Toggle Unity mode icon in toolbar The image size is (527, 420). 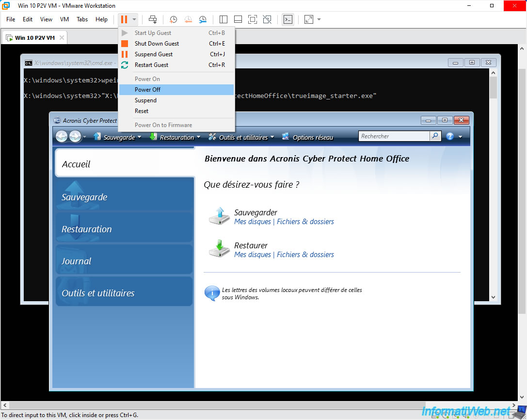click(x=267, y=19)
